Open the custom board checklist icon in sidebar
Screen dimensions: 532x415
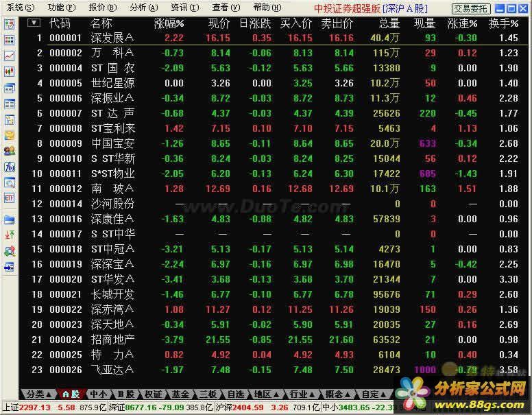tap(9, 24)
